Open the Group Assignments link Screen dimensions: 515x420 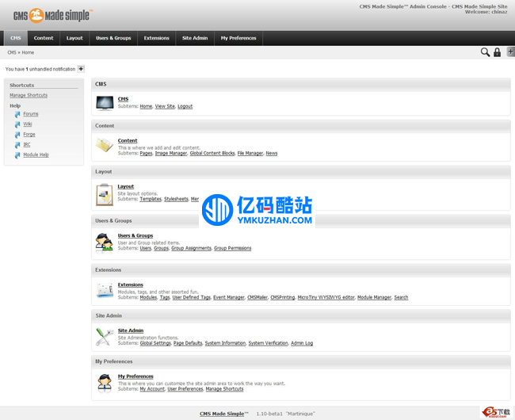[x=192, y=248]
